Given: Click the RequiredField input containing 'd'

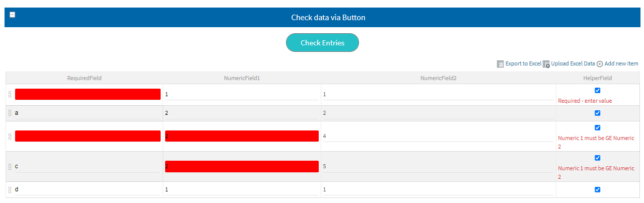Looking at the screenshot, I should click(88, 190).
